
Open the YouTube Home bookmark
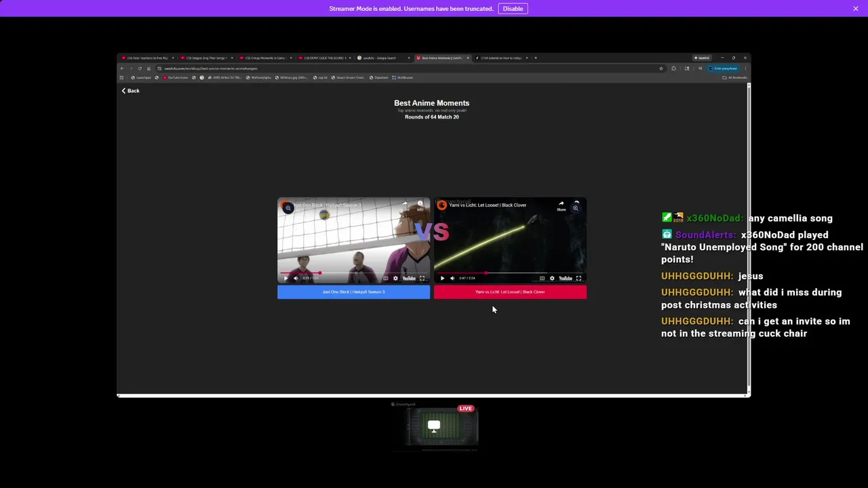click(176, 77)
